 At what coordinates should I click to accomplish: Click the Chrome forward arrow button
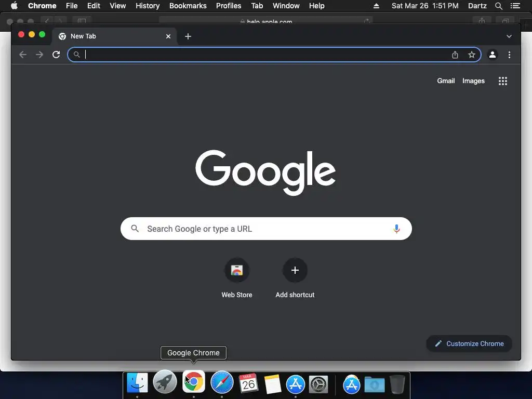click(39, 55)
